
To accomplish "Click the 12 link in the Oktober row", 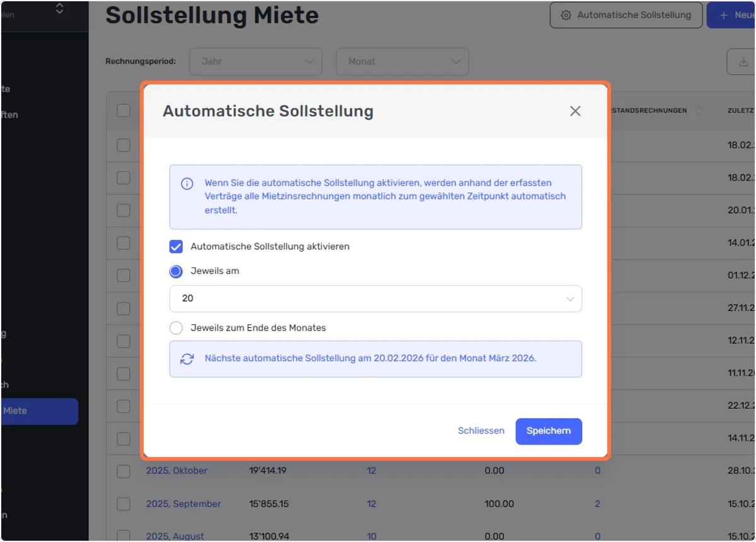I will point(372,471).
